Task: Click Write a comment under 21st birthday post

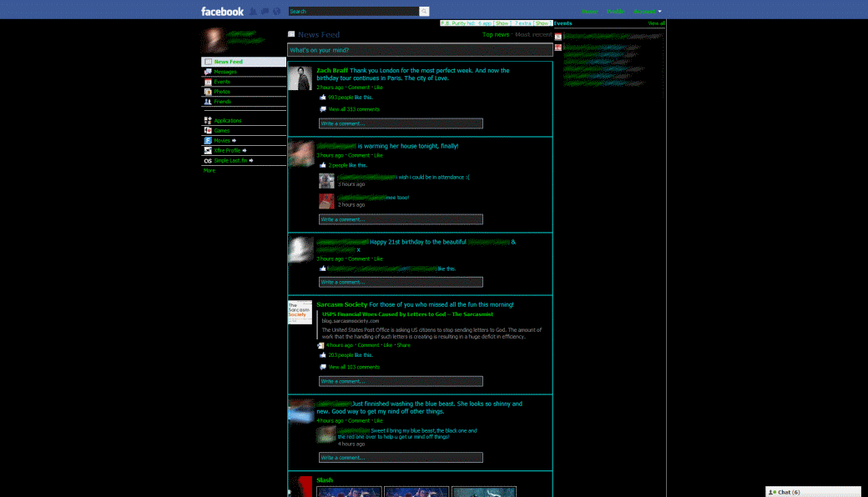Action: 401,282
